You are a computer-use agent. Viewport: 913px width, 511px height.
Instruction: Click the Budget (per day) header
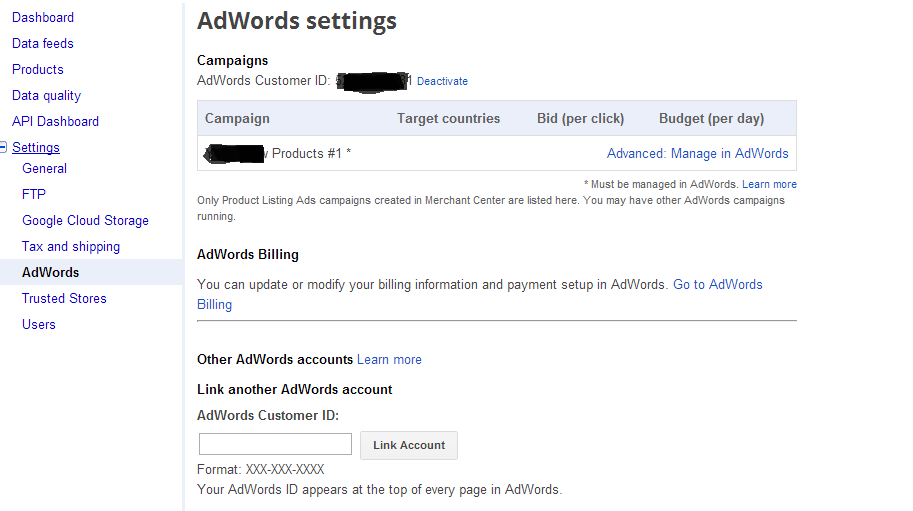point(711,119)
